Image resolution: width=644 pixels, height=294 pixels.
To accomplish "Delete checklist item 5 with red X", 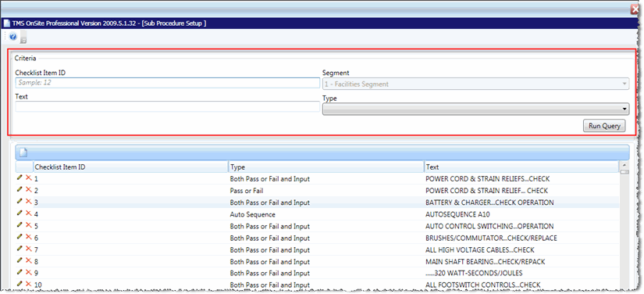I will (28, 225).
